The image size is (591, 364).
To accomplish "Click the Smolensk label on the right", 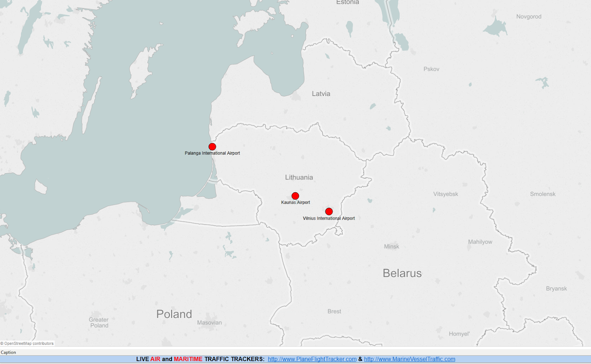I will coord(543,194).
